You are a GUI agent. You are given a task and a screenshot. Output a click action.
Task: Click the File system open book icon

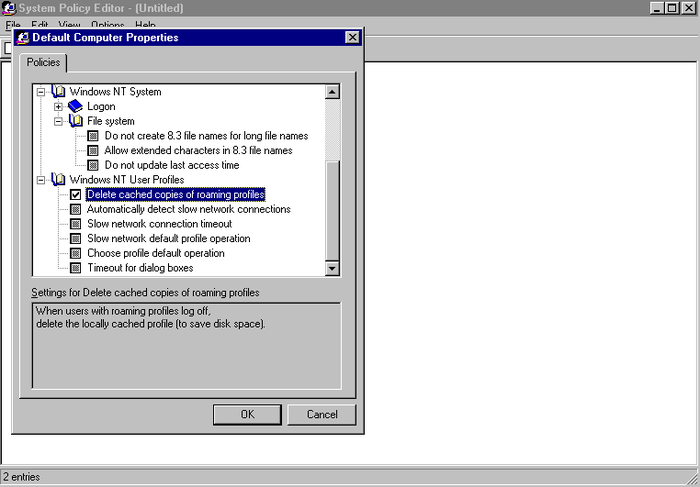pyautogui.click(x=75, y=122)
